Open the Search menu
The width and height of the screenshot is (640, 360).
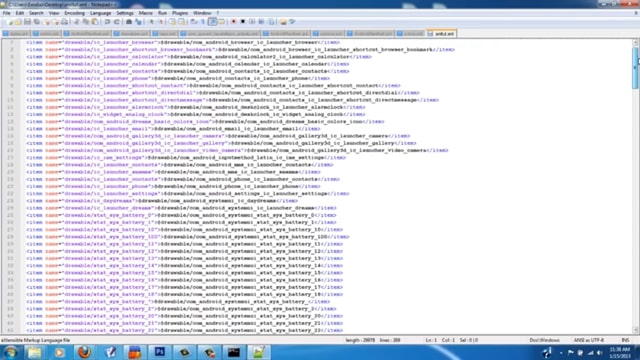pyautogui.click(x=36, y=13)
